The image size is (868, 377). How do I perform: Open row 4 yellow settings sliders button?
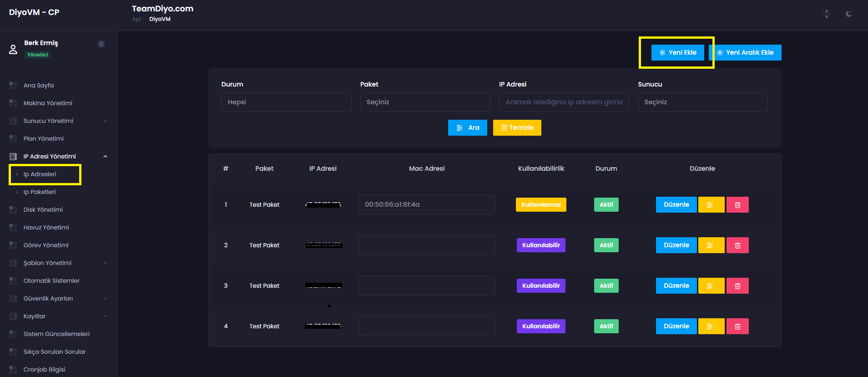click(x=711, y=326)
